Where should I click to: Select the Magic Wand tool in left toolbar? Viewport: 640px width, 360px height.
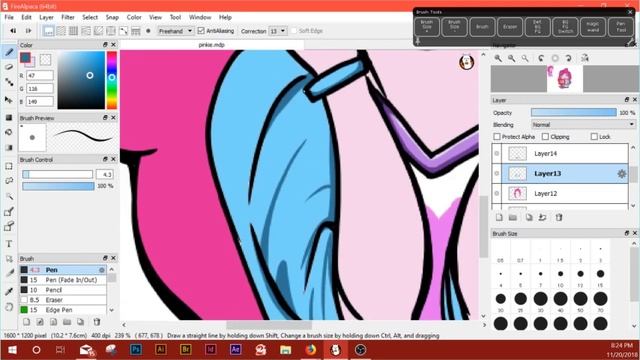(9, 196)
